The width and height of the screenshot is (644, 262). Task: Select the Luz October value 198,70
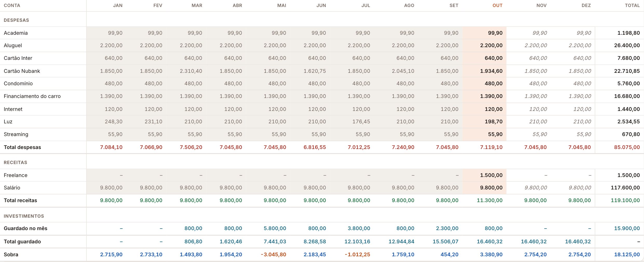coord(493,122)
